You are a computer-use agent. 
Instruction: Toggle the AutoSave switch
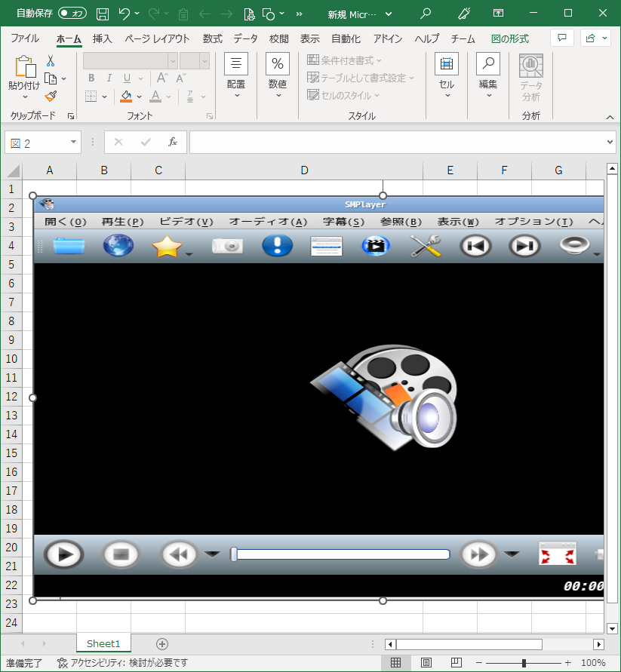72,14
